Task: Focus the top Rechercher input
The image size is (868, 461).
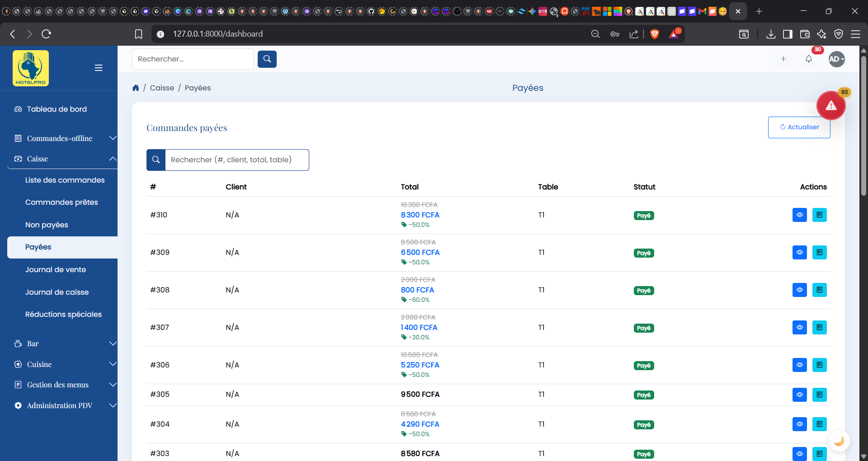Action: coord(193,59)
